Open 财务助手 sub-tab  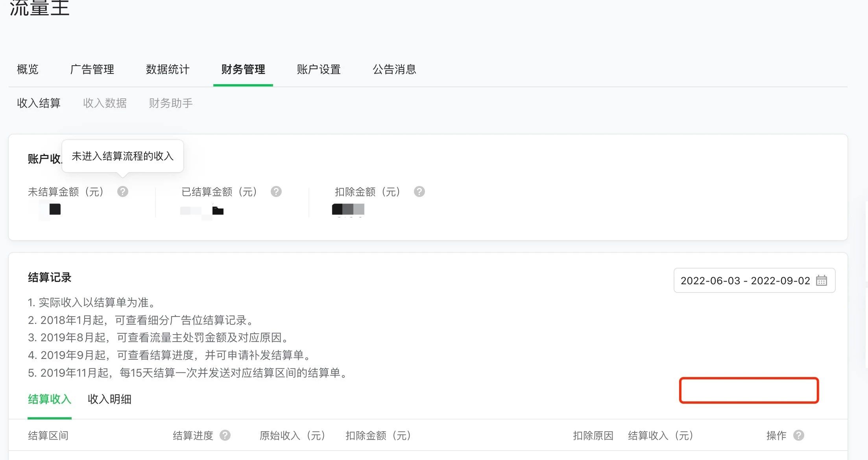point(171,103)
